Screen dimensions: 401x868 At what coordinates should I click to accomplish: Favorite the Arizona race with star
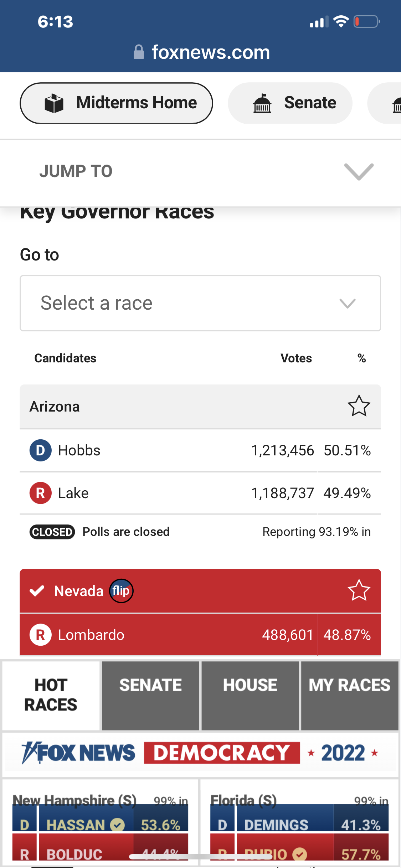click(x=359, y=406)
